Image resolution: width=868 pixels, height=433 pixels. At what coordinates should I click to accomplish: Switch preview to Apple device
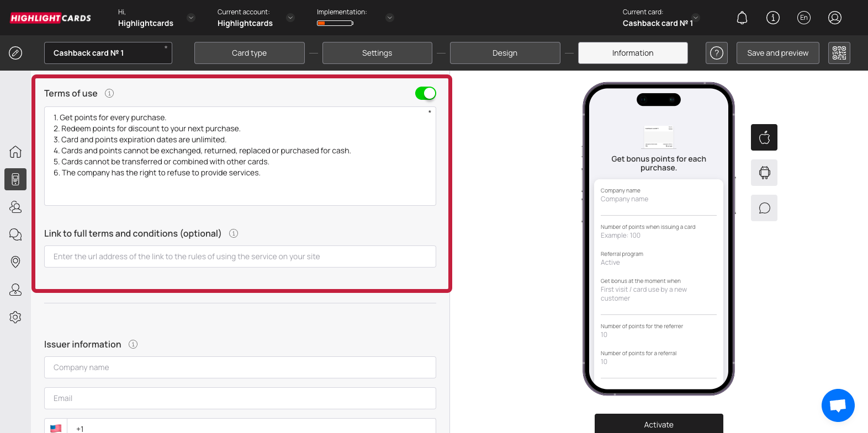pyautogui.click(x=764, y=137)
